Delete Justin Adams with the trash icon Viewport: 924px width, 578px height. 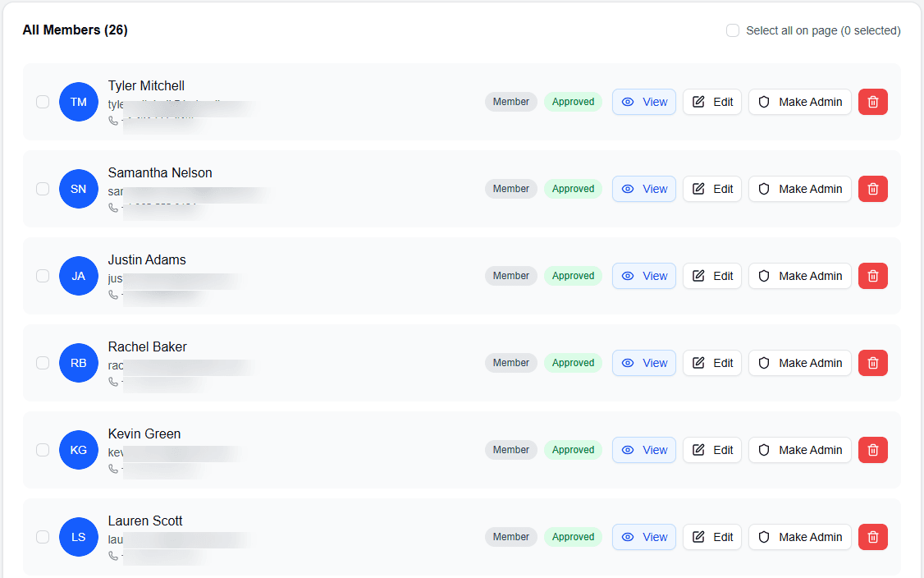pos(872,276)
